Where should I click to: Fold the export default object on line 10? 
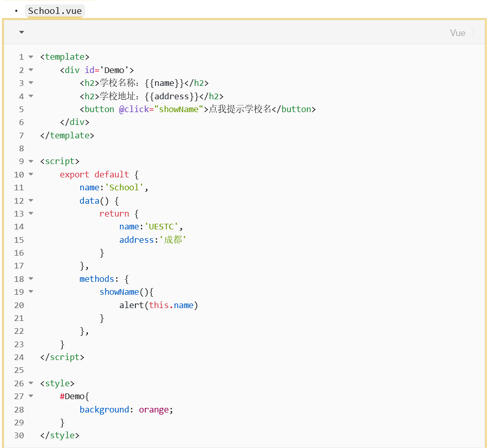[x=31, y=174]
